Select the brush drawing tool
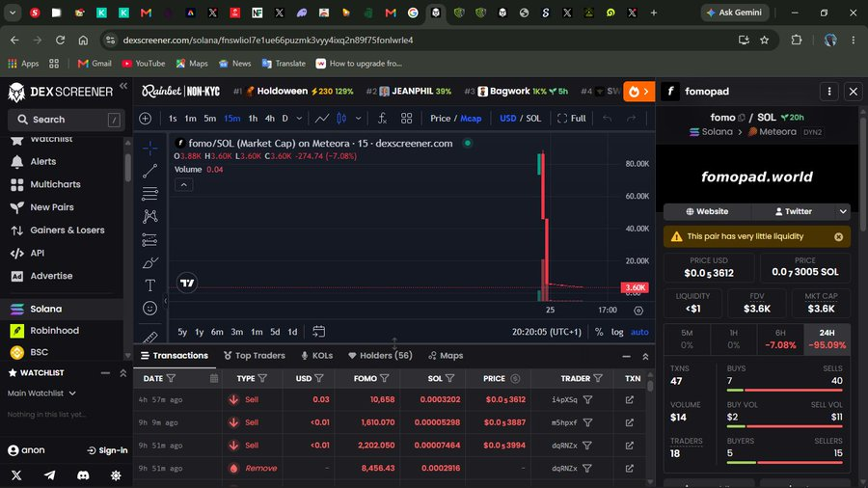Viewport: 868px width, 488px height. [150, 262]
